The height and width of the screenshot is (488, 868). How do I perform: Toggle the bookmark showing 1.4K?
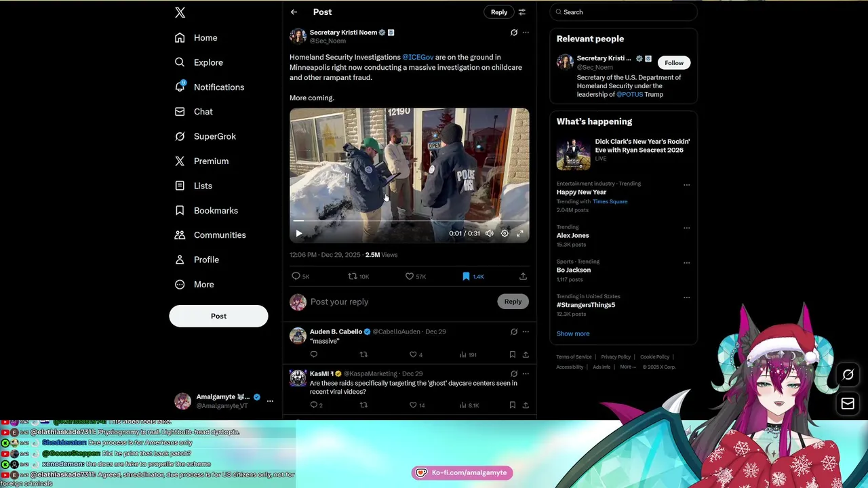pyautogui.click(x=473, y=277)
